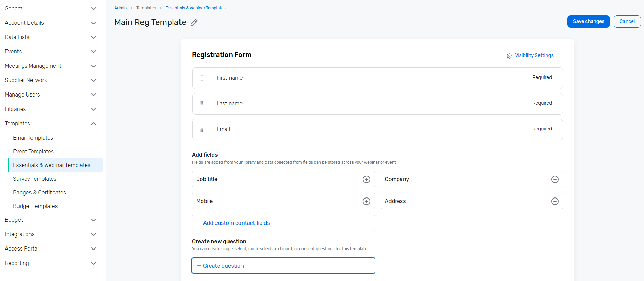Go to Email Templates in sidebar
The width and height of the screenshot is (644, 281).
tap(33, 138)
